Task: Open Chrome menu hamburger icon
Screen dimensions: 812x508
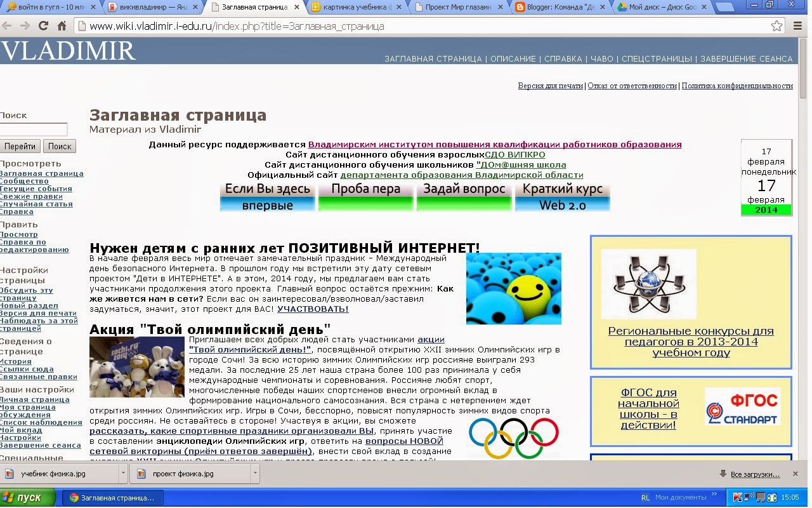Action: click(798, 26)
